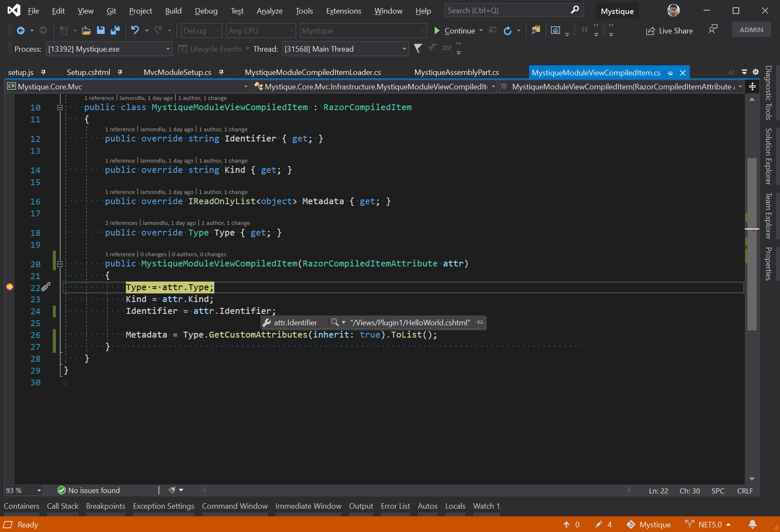Collapse the class block at line 10
The height and width of the screenshot is (532, 780).
60,108
